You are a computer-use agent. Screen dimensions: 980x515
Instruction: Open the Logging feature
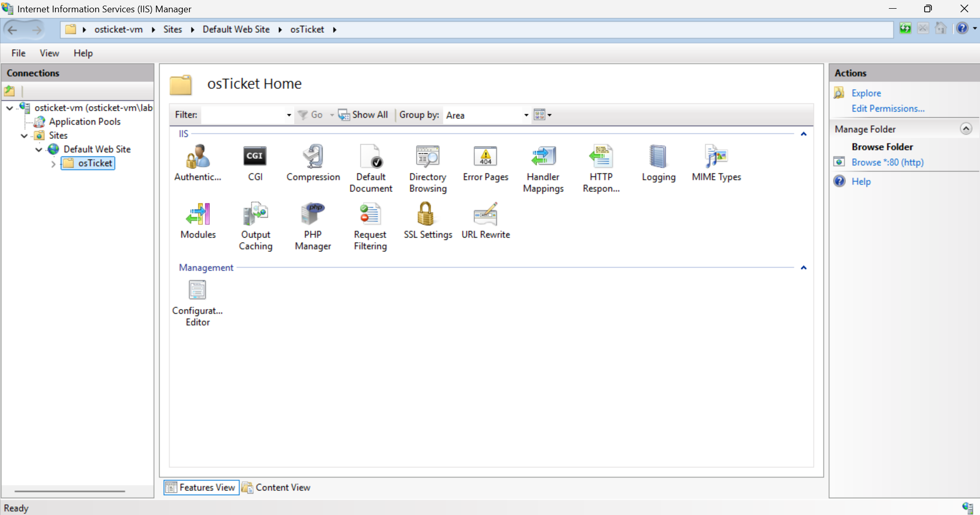pyautogui.click(x=658, y=163)
